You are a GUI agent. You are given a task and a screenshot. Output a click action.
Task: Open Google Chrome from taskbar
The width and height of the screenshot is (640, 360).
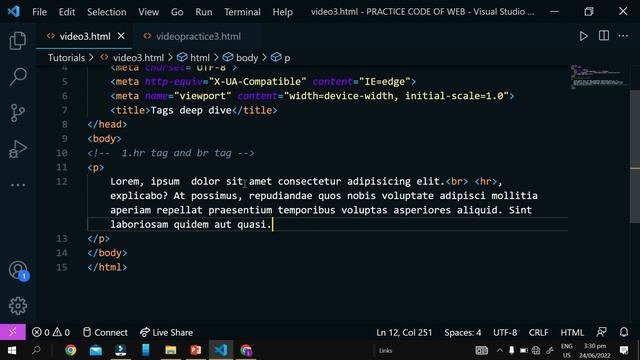71,350
